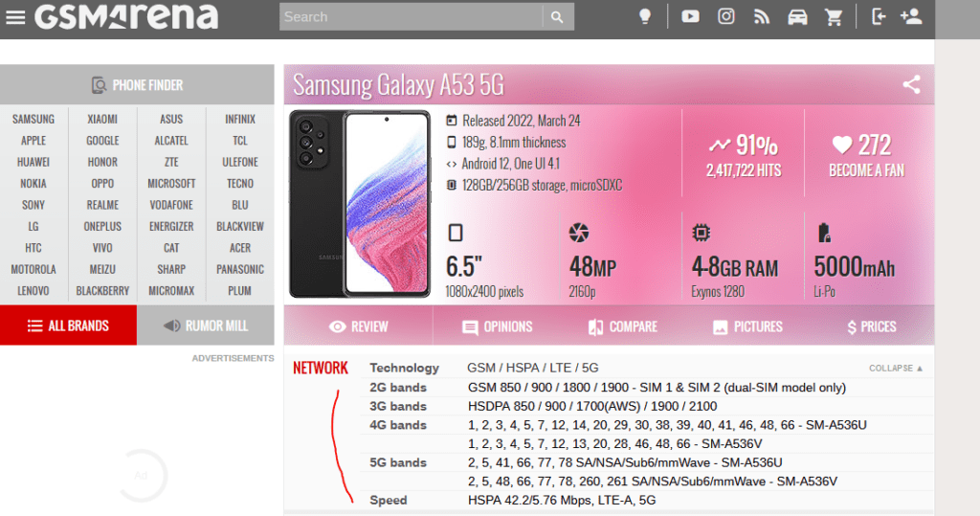Open the tip us lightbulb icon
The width and height of the screenshot is (980, 516).
(645, 17)
